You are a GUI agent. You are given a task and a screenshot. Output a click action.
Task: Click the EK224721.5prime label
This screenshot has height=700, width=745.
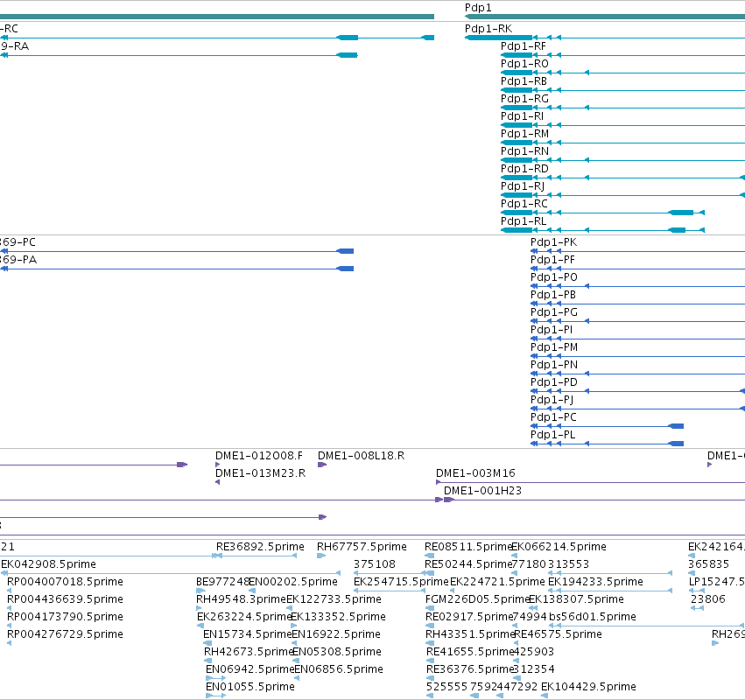(x=497, y=582)
